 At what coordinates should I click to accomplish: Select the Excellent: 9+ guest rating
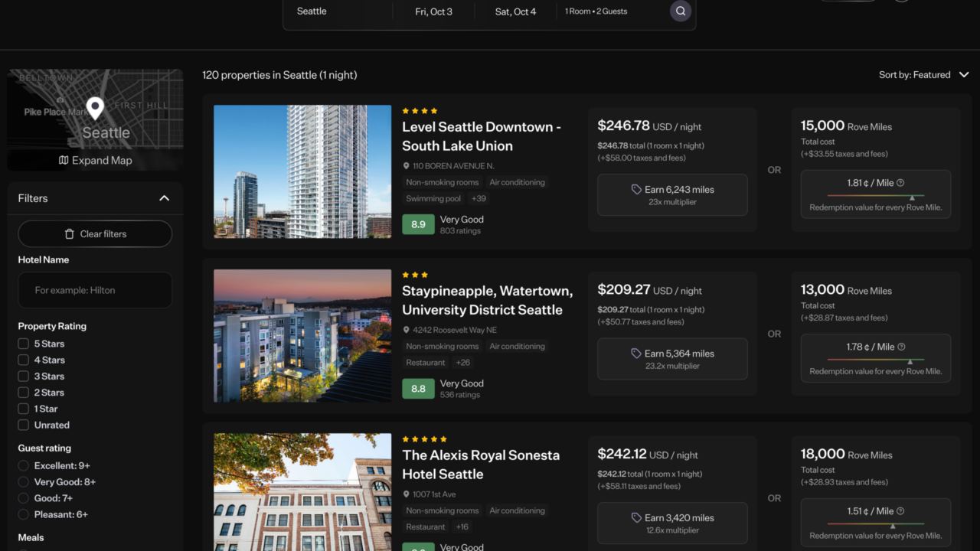pos(24,466)
